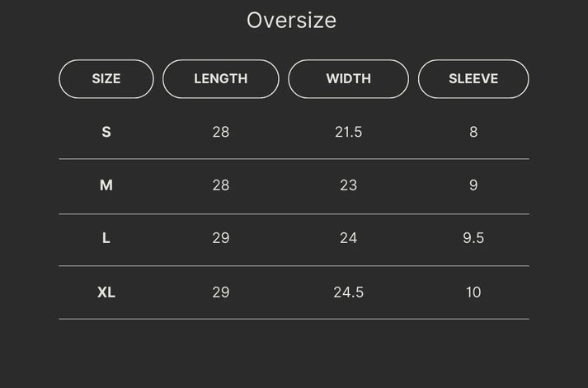Viewport: 588px width, 388px height.
Task: Select the SLEEVE column header pill
Action: (x=473, y=79)
